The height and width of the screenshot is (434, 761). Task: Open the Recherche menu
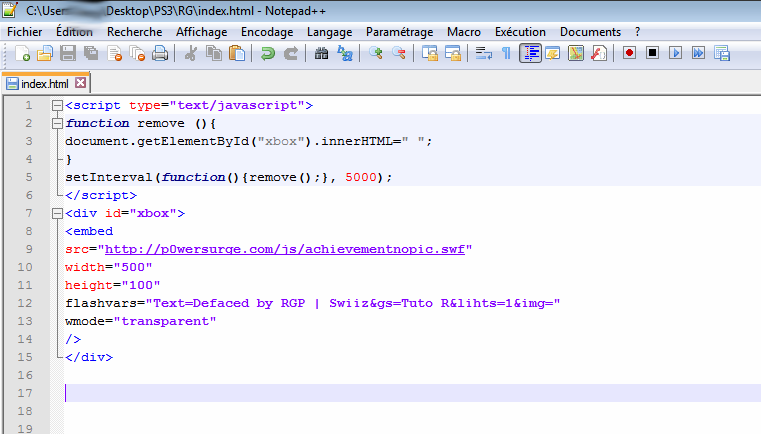[134, 32]
